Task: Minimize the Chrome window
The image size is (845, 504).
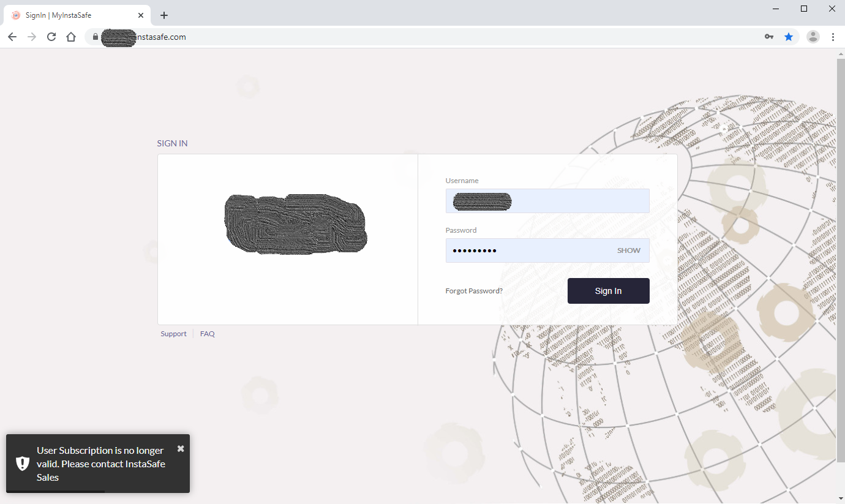Action: pos(776,9)
